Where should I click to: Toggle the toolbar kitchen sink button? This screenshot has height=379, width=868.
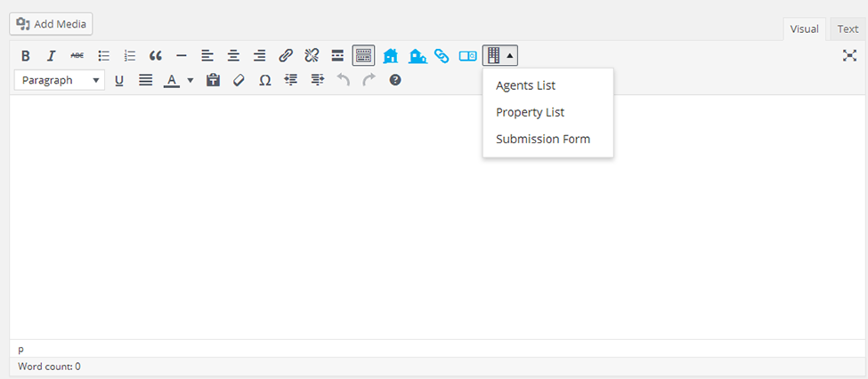click(x=363, y=55)
